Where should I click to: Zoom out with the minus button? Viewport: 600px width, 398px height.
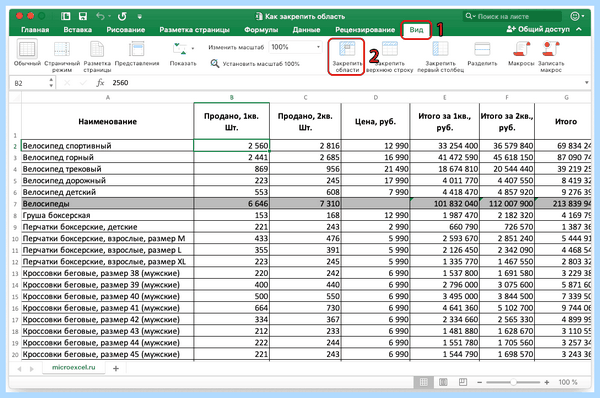pos(479,382)
